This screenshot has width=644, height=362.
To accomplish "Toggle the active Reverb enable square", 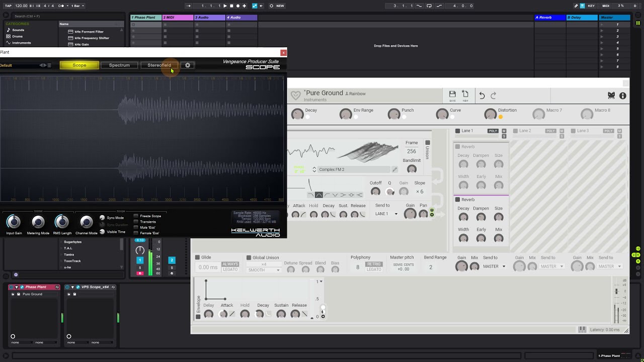I will 458,200.
